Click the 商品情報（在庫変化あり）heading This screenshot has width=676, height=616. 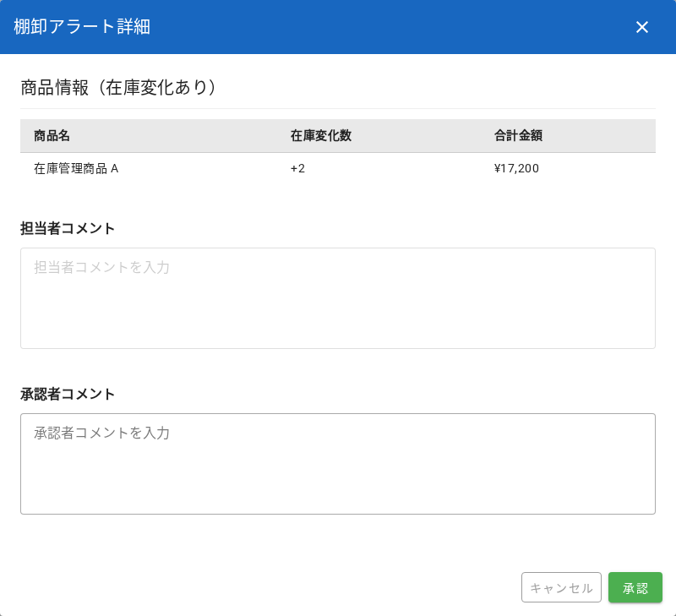click(119, 88)
